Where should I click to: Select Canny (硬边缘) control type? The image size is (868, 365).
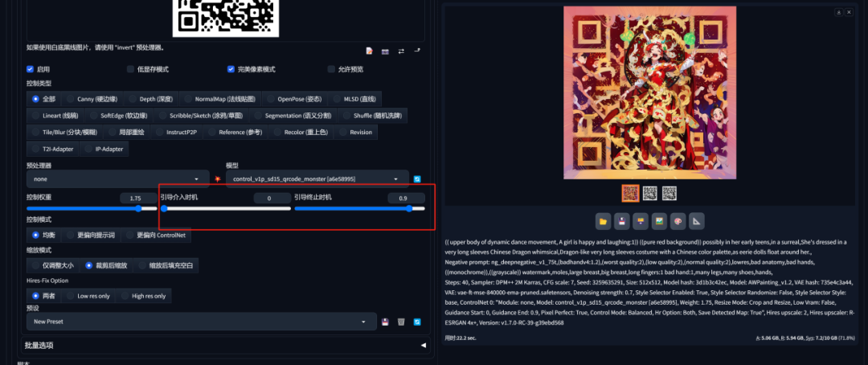pyautogui.click(x=92, y=99)
